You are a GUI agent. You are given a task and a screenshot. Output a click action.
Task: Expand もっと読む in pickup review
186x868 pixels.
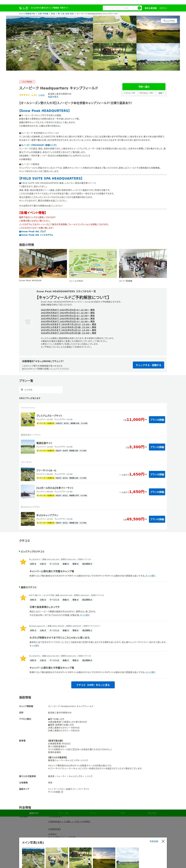pyautogui.click(x=151, y=576)
